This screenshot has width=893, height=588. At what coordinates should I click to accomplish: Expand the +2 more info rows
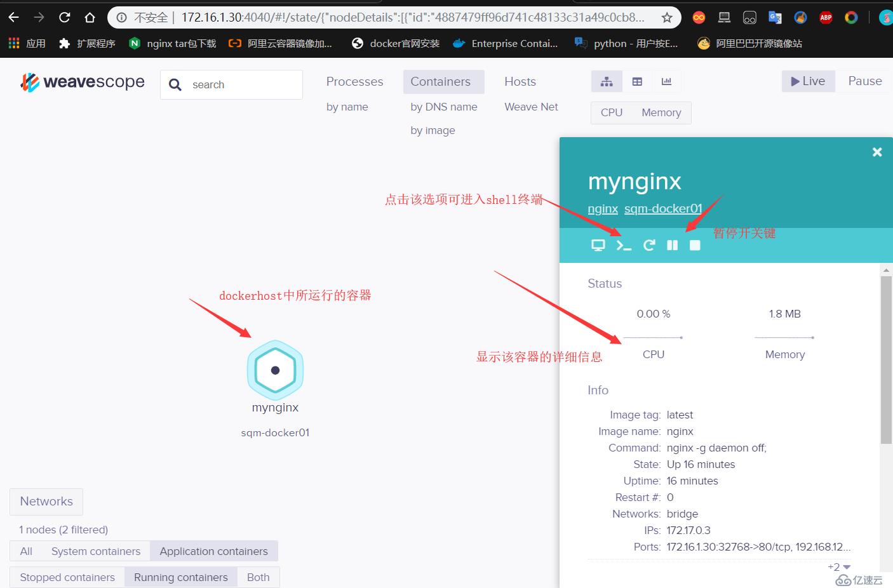point(838,566)
